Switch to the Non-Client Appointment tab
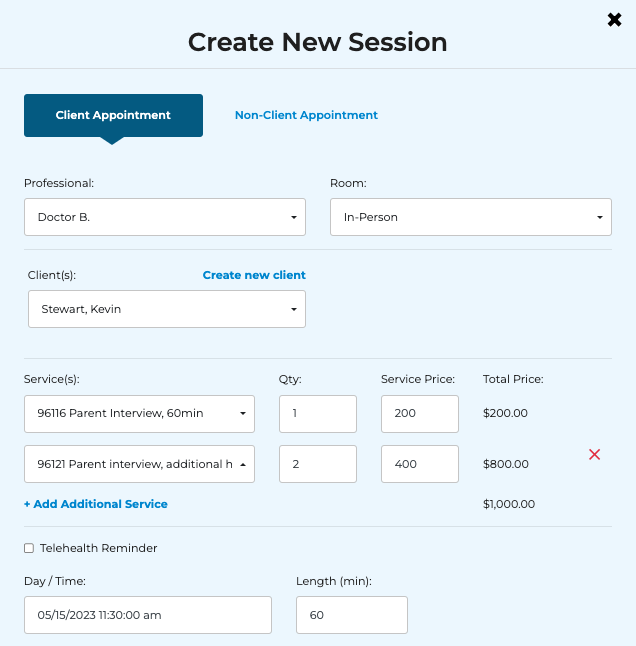The height and width of the screenshot is (646, 636). pos(306,115)
